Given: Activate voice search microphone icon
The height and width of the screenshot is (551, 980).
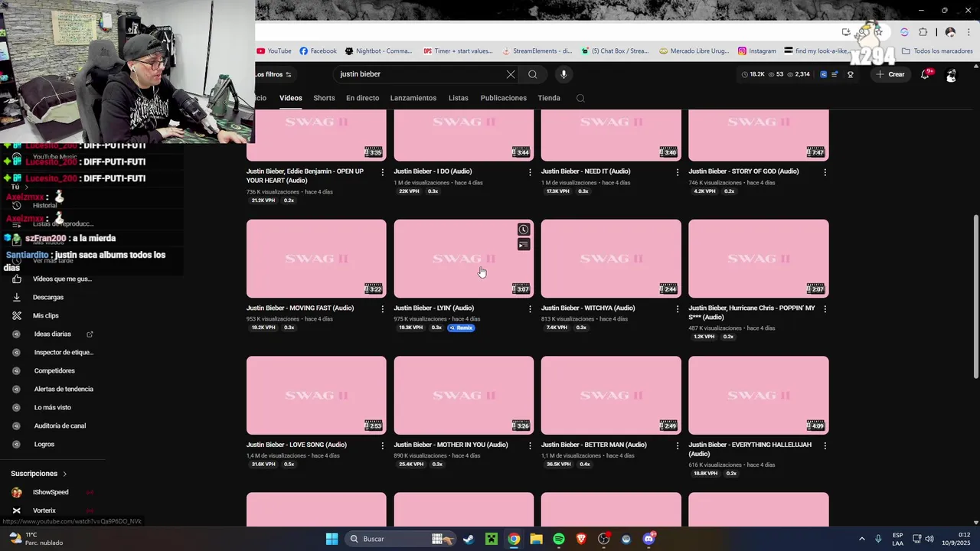Looking at the screenshot, I should pos(563,74).
